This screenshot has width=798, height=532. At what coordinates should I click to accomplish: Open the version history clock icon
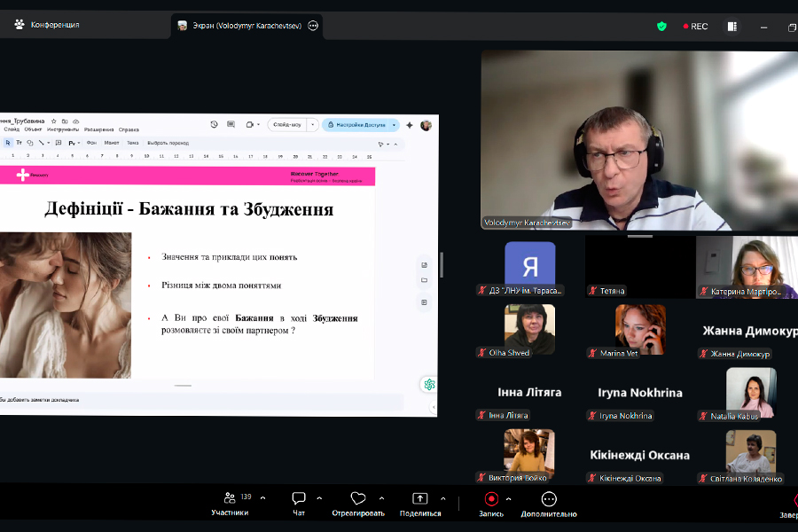pyautogui.click(x=215, y=124)
